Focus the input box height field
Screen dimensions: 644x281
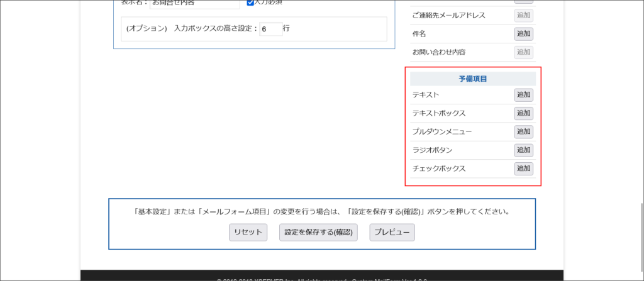pyautogui.click(x=271, y=29)
